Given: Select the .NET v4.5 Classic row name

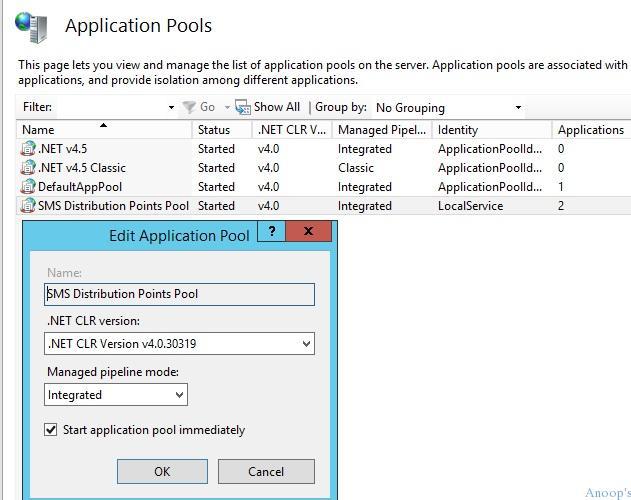Looking at the screenshot, I should (82, 167).
